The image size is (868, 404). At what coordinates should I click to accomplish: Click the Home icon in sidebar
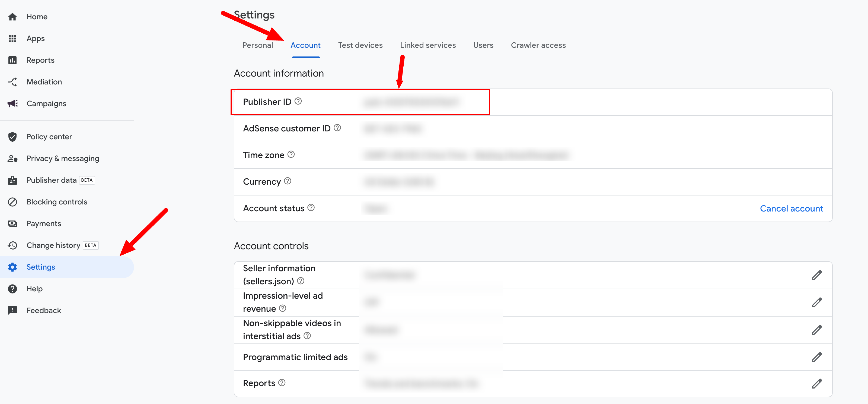pos(12,17)
